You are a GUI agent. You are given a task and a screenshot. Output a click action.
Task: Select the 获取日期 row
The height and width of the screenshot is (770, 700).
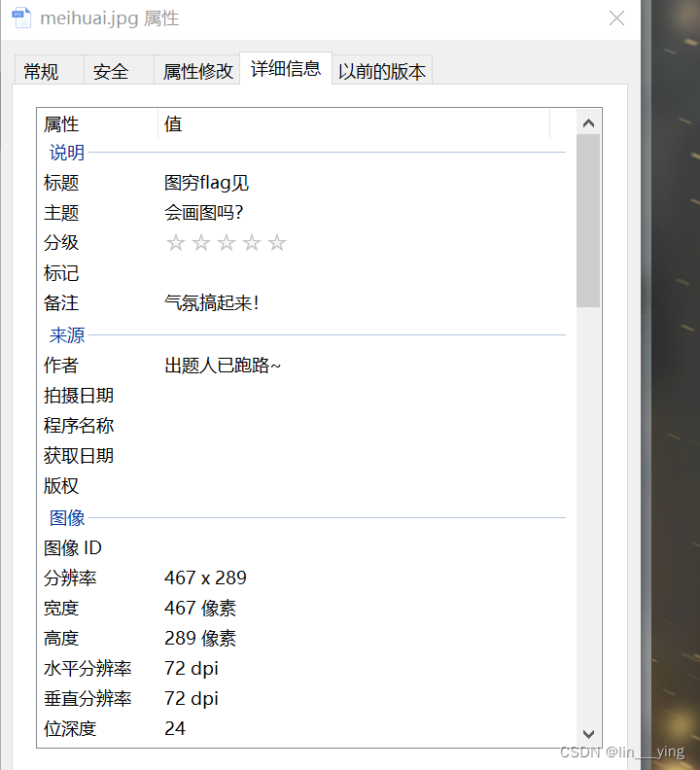point(304,456)
